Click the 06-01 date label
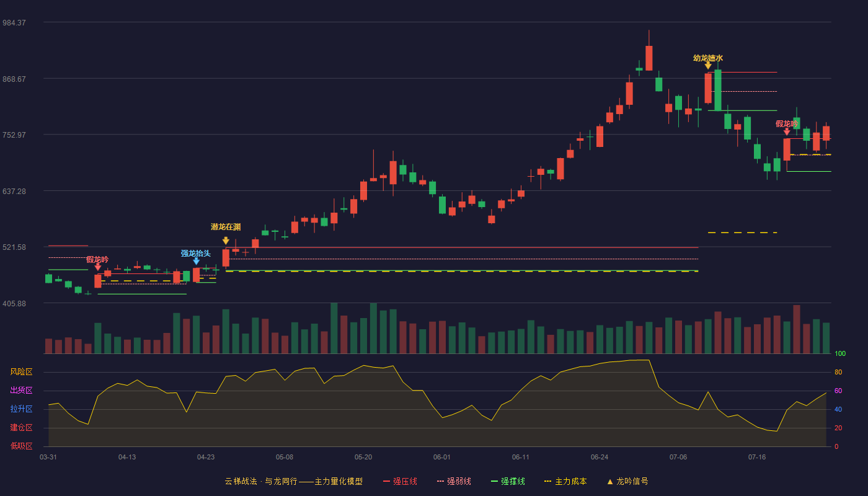 [442, 457]
